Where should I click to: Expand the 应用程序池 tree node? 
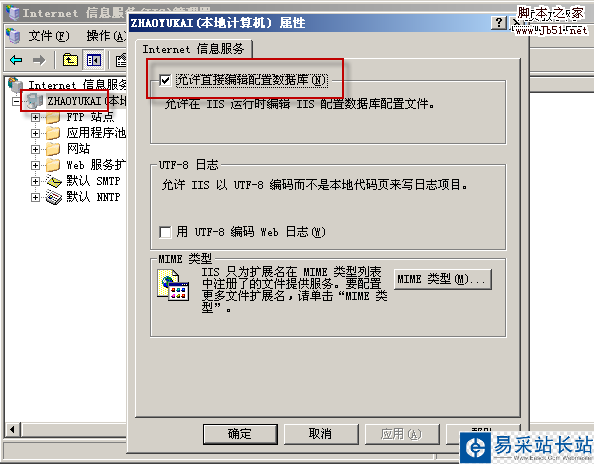click(x=35, y=133)
